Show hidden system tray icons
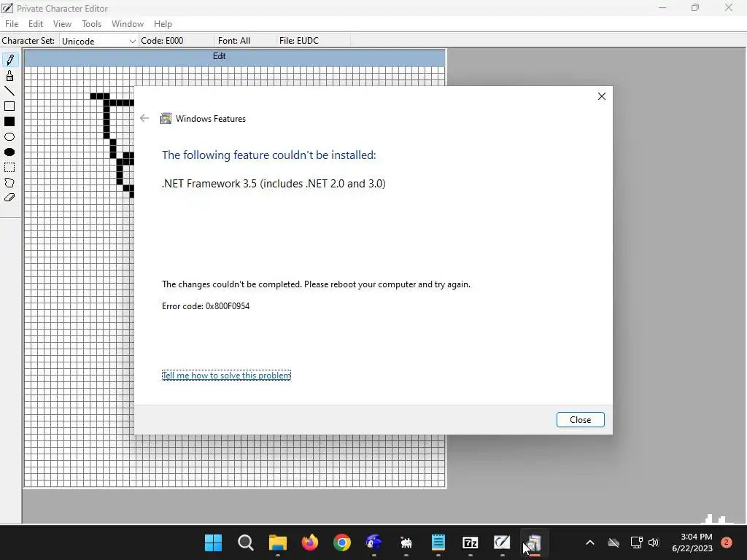The height and width of the screenshot is (560, 747). (x=589, y=542)
